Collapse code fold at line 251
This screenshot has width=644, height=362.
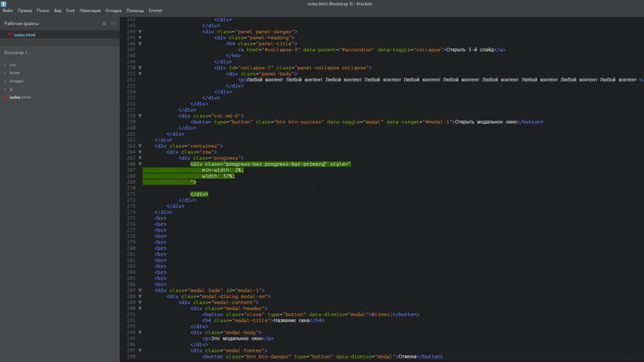click(140, 74)
